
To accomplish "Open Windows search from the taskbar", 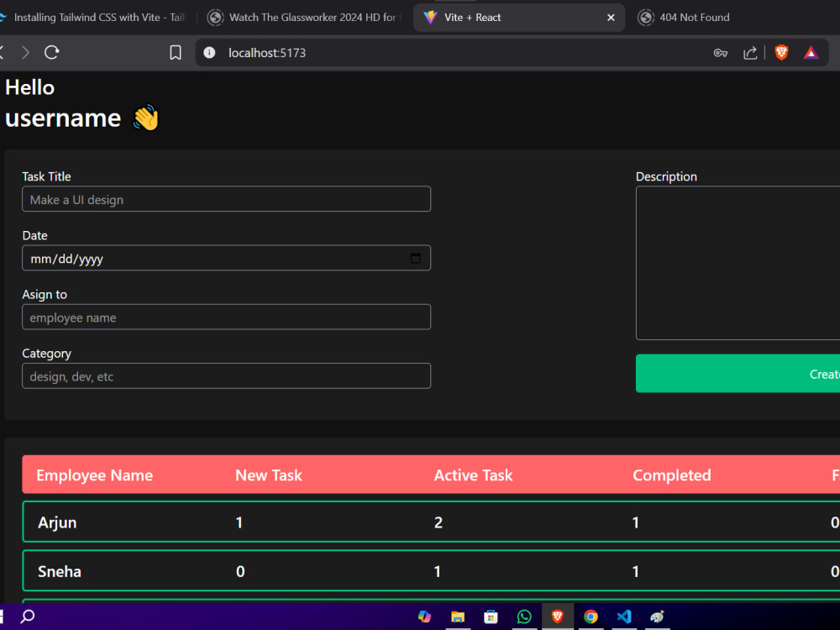I will click(x=28, y=617).
